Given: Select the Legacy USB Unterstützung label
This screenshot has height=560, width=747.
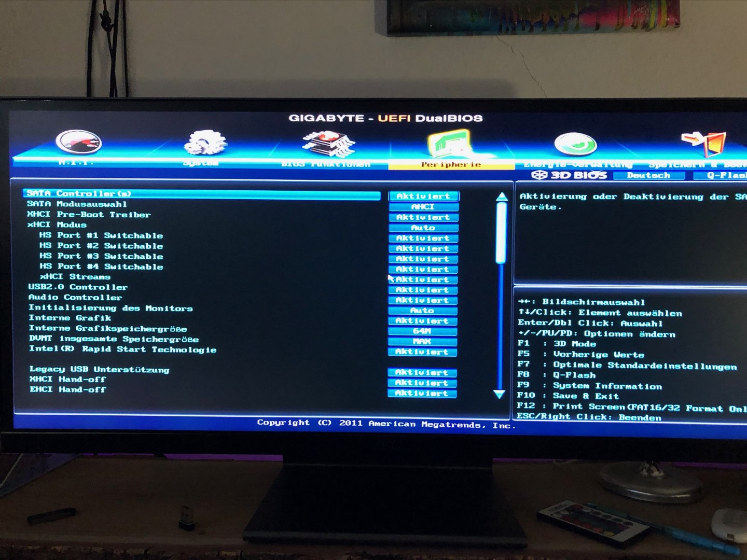Looking at the screenshot, I should click(x=99, y=369).
